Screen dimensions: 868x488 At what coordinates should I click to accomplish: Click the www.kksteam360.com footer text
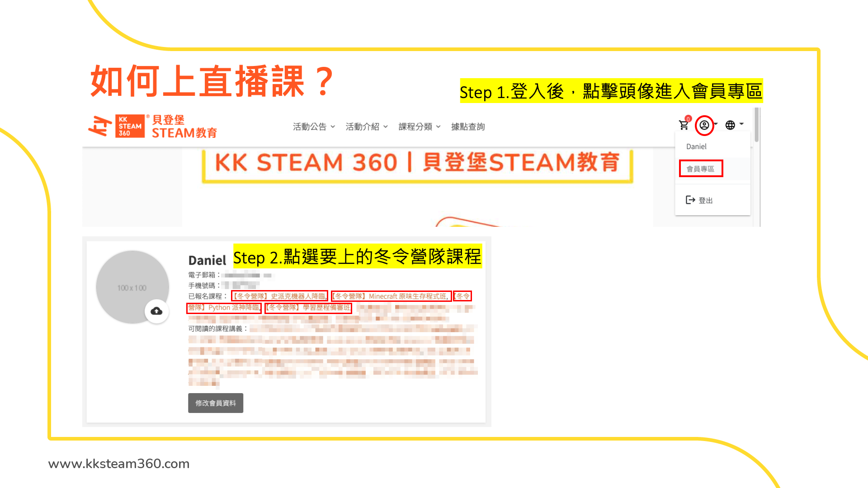(x=119, y=464)
